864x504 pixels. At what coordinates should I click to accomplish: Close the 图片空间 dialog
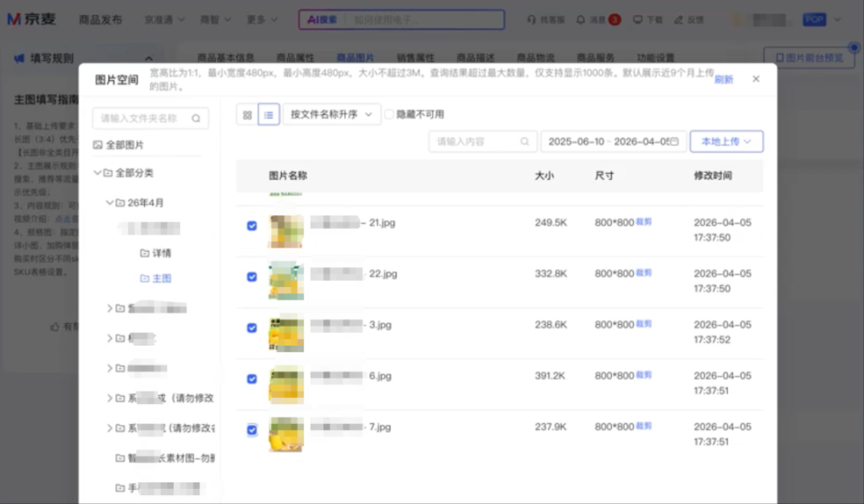[x=756, y=79]
